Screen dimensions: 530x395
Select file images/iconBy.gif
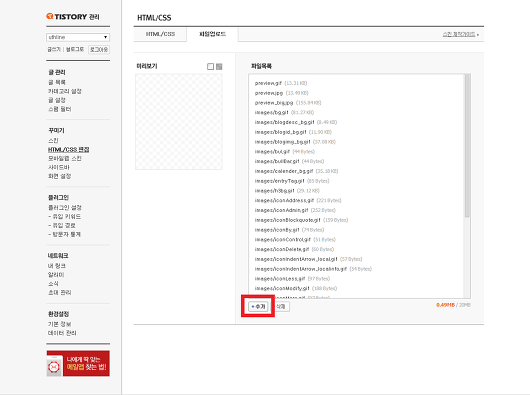pyautogui.click(x=289, y=230)
